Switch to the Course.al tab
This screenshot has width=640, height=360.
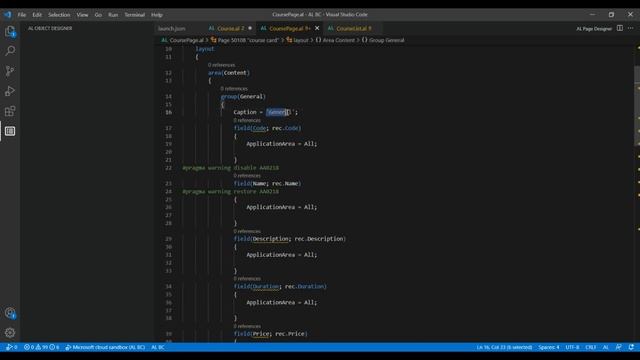230,29
